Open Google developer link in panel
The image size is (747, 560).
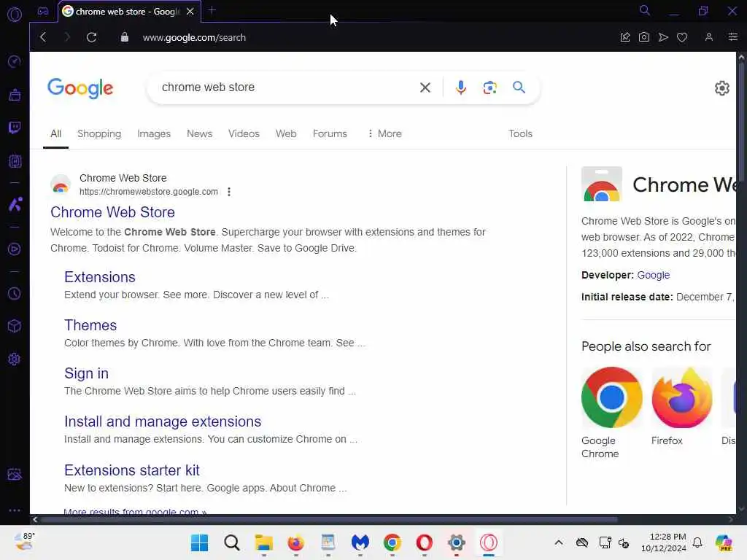click(x=653, y=275)
